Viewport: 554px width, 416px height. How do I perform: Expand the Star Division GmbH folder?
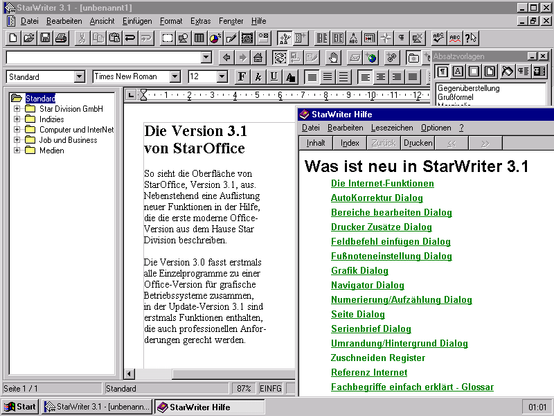(17, 109)
